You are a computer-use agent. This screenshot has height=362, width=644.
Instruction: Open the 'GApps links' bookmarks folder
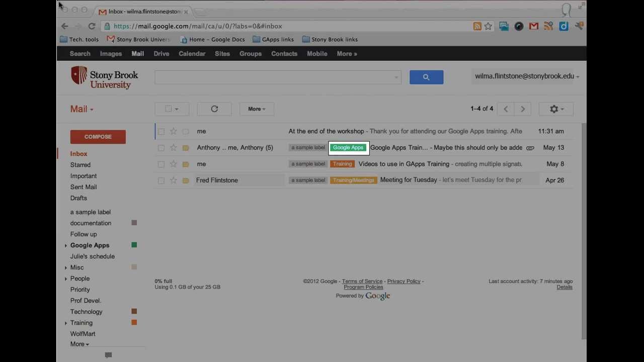pyautogui.click(x=273, y=39)
